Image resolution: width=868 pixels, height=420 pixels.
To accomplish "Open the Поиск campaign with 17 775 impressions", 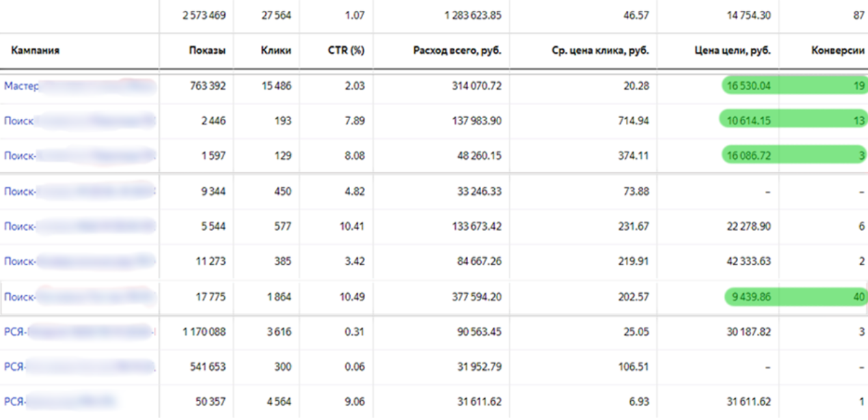I will (18, 297).
